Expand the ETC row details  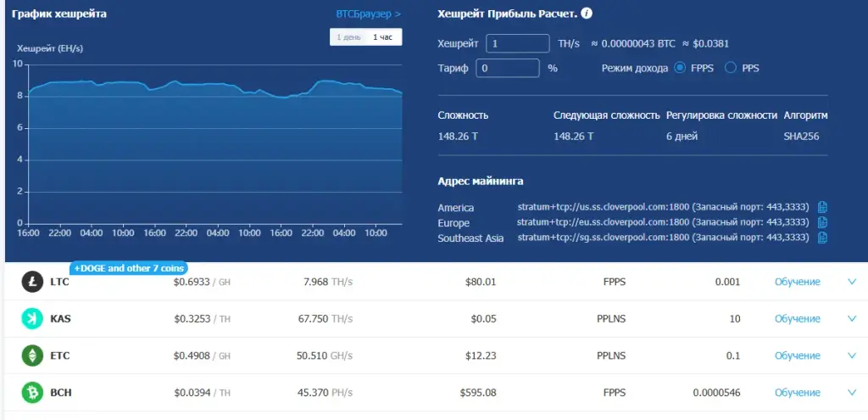click(852, 356)
